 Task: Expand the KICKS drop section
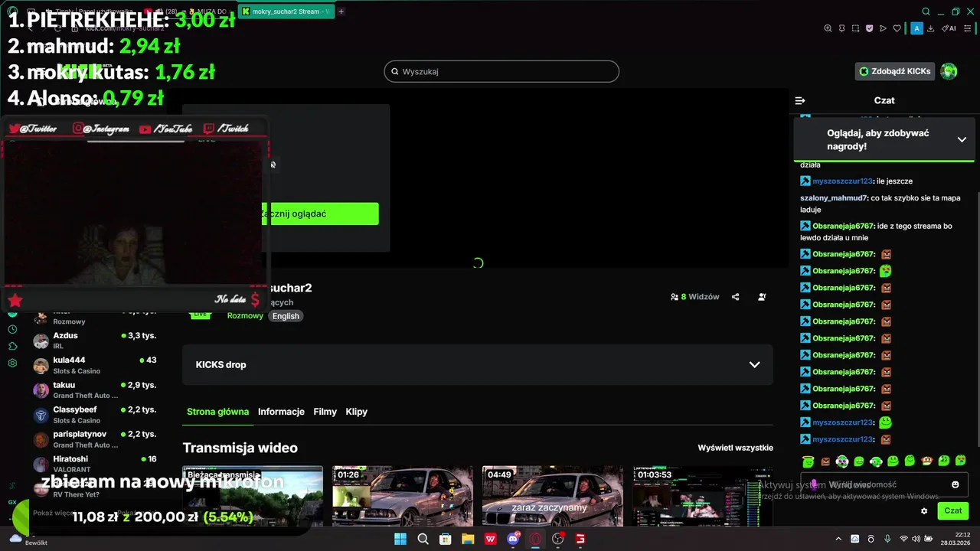tap(478, 365)
